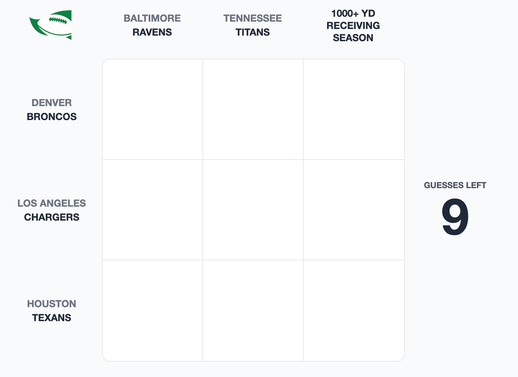Select Broncos 1000+ yard receiving season cell
Image resolution: width=518 pixels, height=377 pixels.
click(x=354, y=109)
